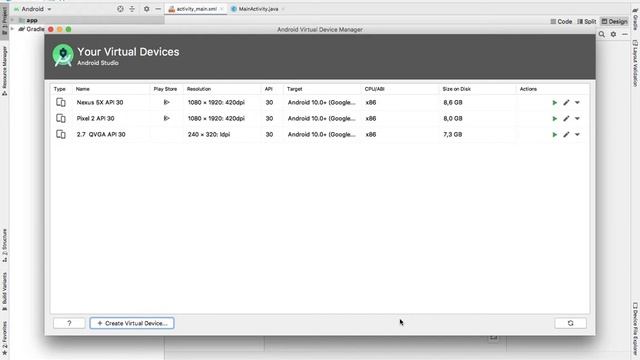Click the 2.7 QVGA device type icon

tap(61, 134)
